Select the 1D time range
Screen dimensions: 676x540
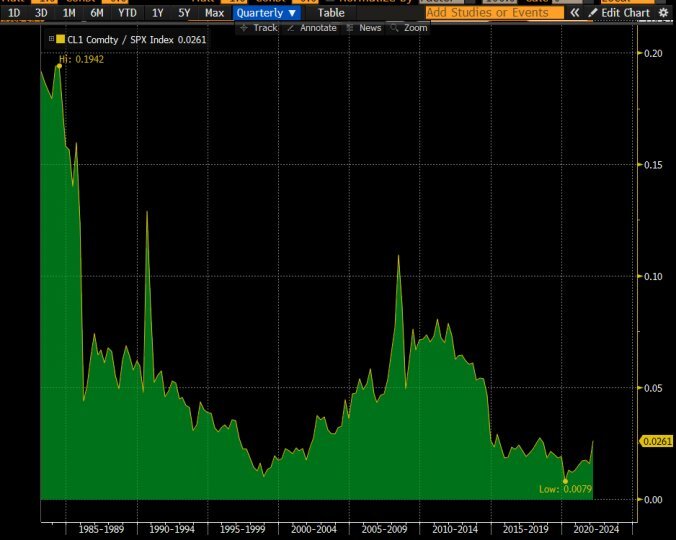[14, 13]
